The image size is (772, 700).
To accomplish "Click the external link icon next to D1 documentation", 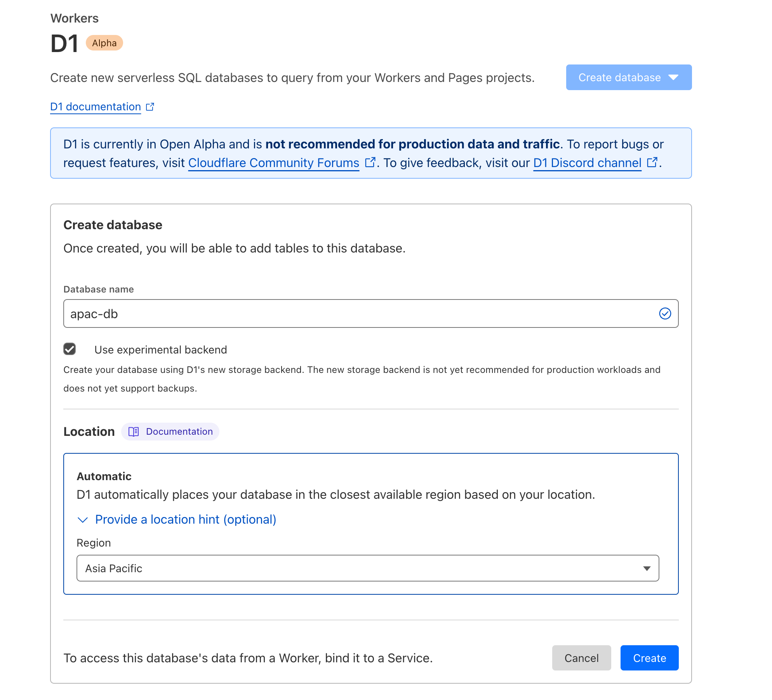I will pyautogui.click(x=150, y=106).
